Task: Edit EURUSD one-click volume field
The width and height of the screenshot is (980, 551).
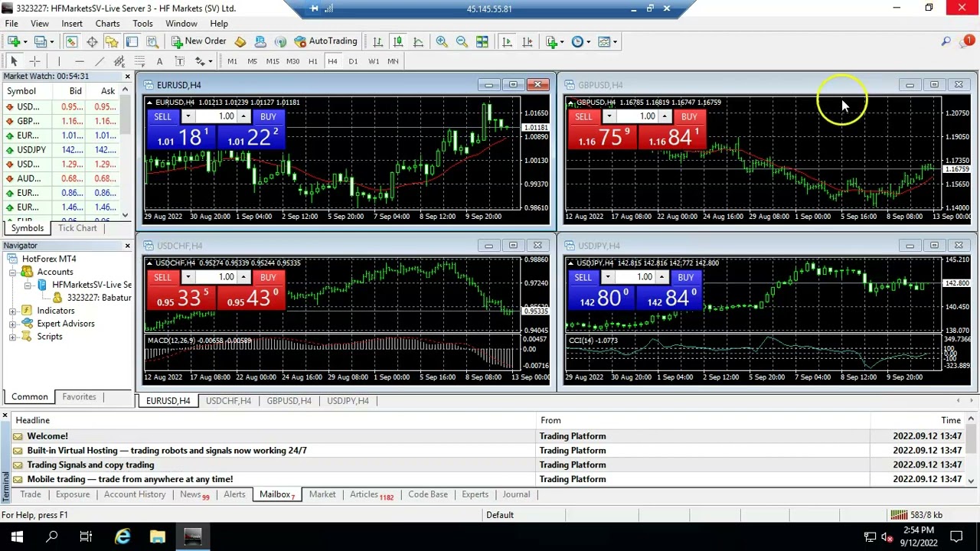Action: click(x=217, y=116)
